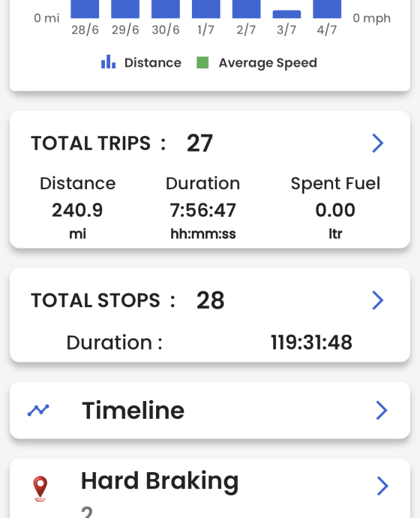Click the 7:56:47 trip Duration value

pyautogui.click(x=203, y=210)
